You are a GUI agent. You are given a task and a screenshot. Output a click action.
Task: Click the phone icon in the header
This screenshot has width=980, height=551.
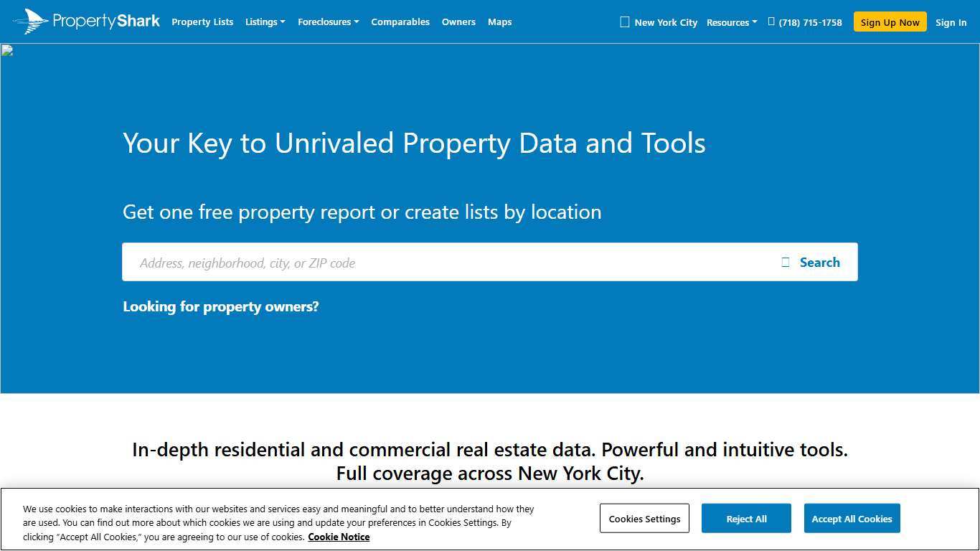click(771, 22)
